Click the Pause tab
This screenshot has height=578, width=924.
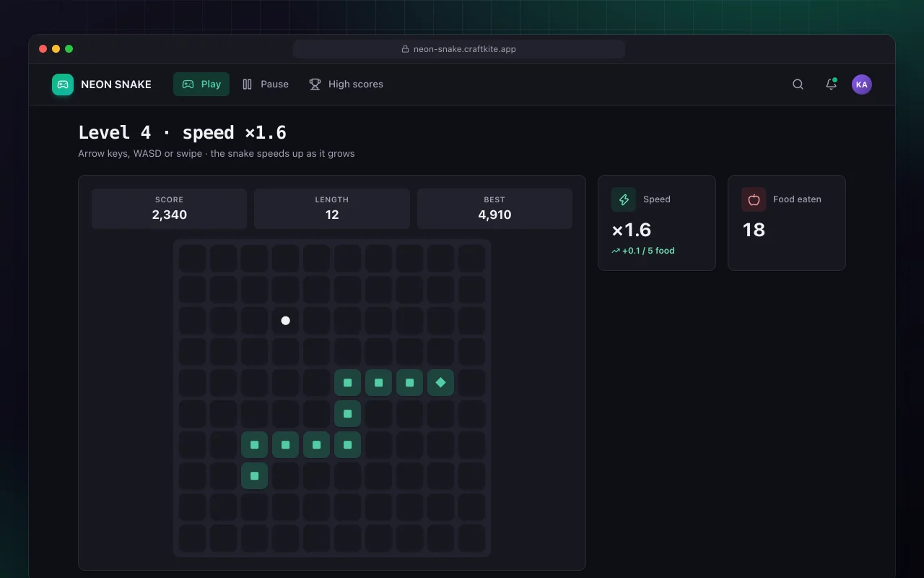(x=265, y=85)
